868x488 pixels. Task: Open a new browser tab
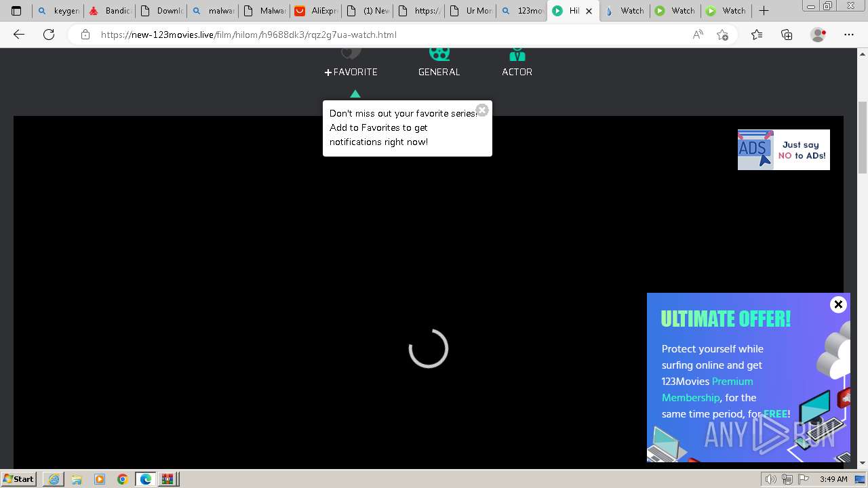764,11
